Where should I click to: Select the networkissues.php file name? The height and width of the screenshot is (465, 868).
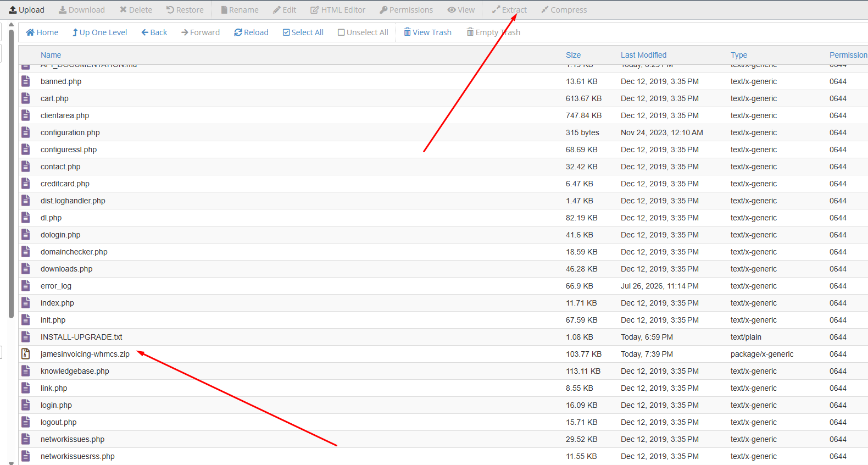point(73,439)
